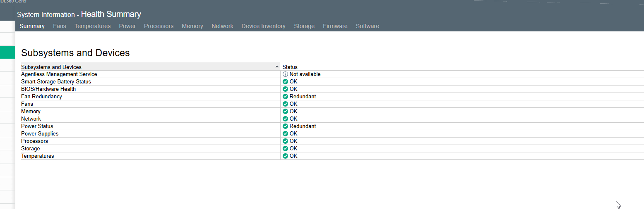Click green OK icon for BIOS/Hardware Health

[x=285, y=89]
